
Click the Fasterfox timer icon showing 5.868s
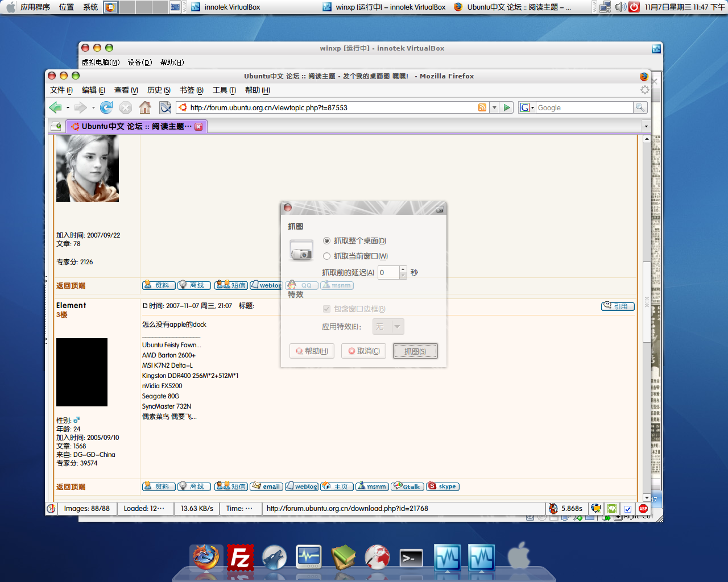553,509
